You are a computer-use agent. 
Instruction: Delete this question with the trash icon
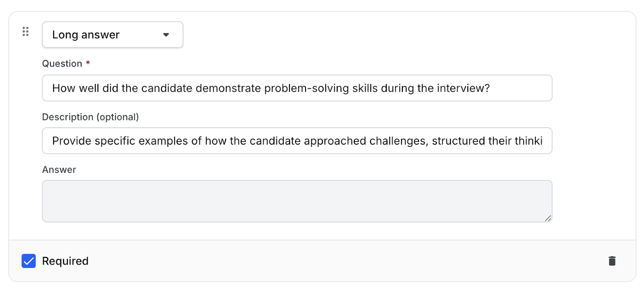(612, 261)
